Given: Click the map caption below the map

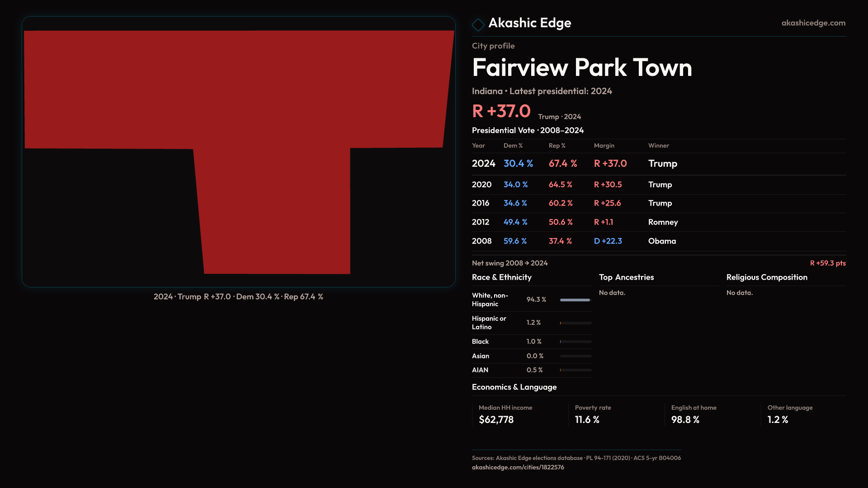Looking at the screenshot, I should (x=238, y=297).
